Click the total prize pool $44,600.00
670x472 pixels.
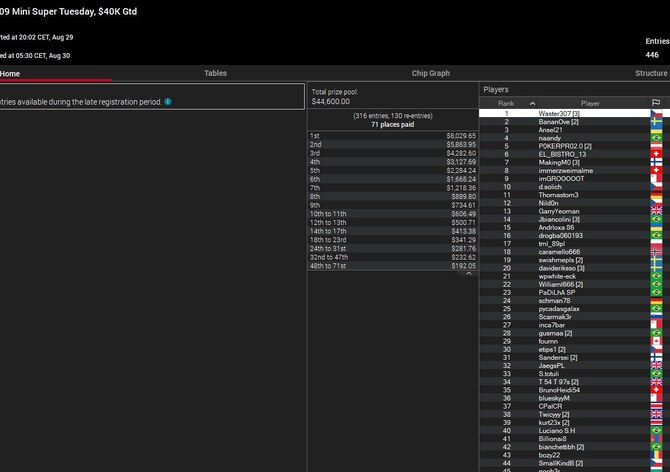(331, 101)
